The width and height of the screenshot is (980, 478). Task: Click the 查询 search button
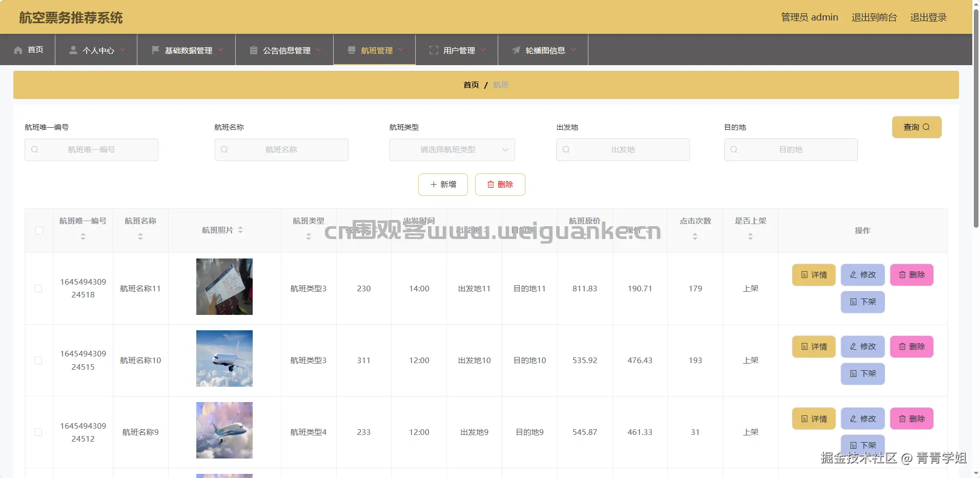click(x=916, y=127)
